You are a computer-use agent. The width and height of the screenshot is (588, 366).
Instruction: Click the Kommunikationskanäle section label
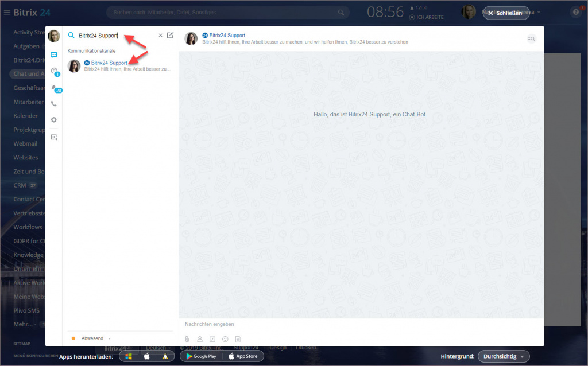click(x=91, y=50)
